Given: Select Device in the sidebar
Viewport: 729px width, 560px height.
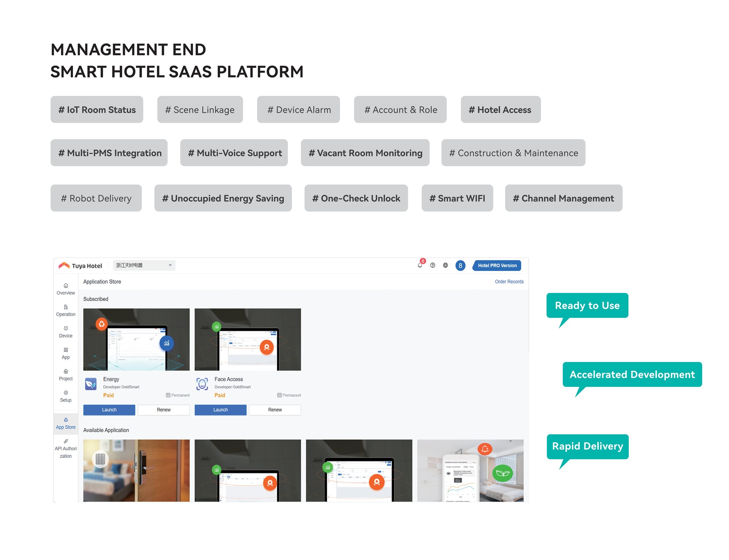Looking at the screenshot, I should [66, 332].
